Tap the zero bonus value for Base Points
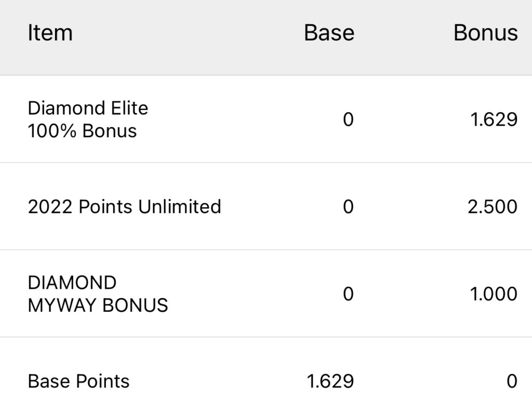This screenshot has width=532, height=414. pyautogui.click(x=512, y=381)
